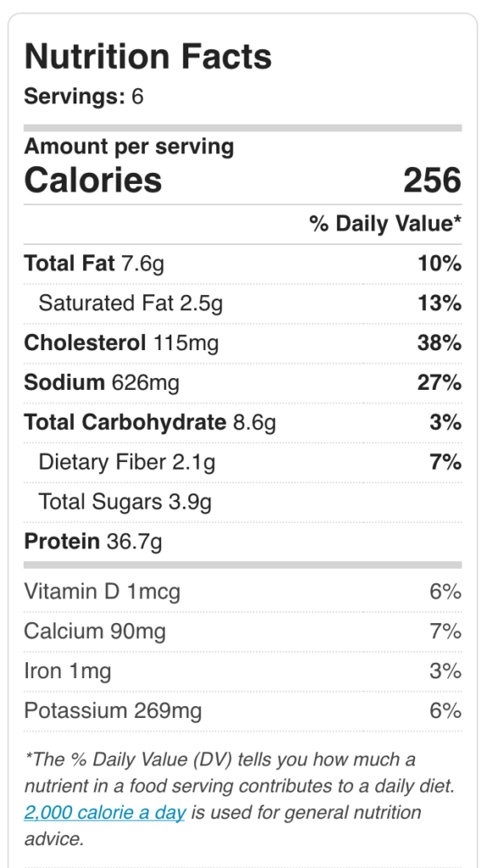Click the Amount per serving label
The width and height of the screenshot is (487, 868).
coord(129,147)
